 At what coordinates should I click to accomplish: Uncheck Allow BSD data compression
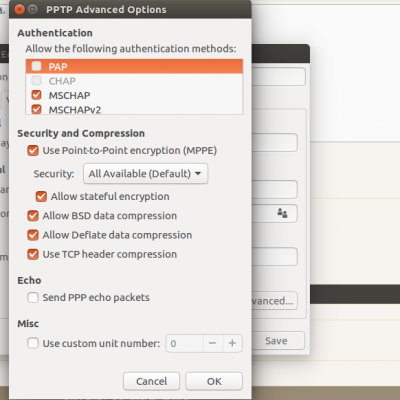click(x=33, y=216)
